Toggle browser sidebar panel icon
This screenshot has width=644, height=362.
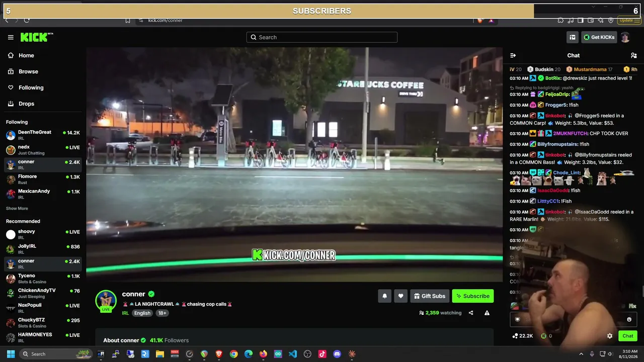pyautogui.click(x=581, y=20)
